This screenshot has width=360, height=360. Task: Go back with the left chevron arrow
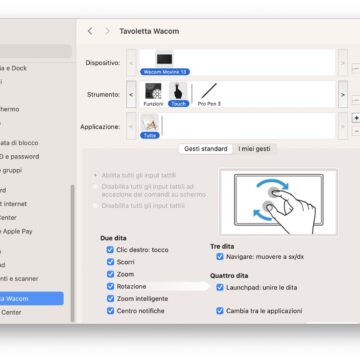[x=90, y=31]
